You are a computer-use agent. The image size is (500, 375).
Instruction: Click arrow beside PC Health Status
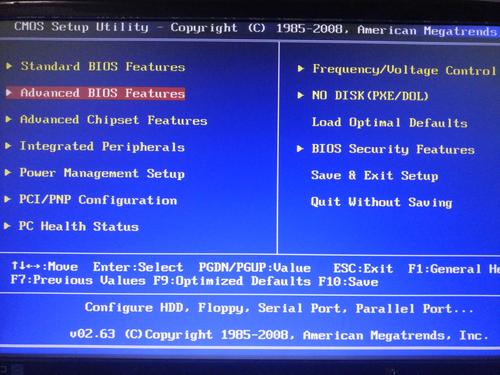7,226
